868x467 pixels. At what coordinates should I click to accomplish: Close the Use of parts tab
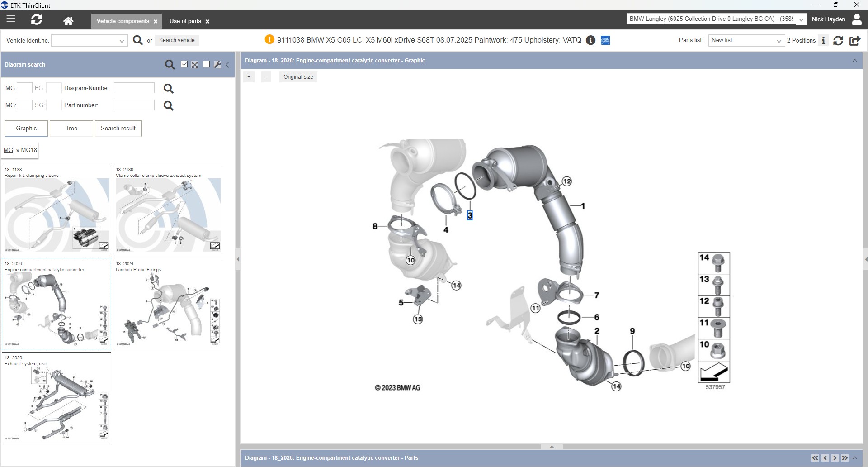208,21
